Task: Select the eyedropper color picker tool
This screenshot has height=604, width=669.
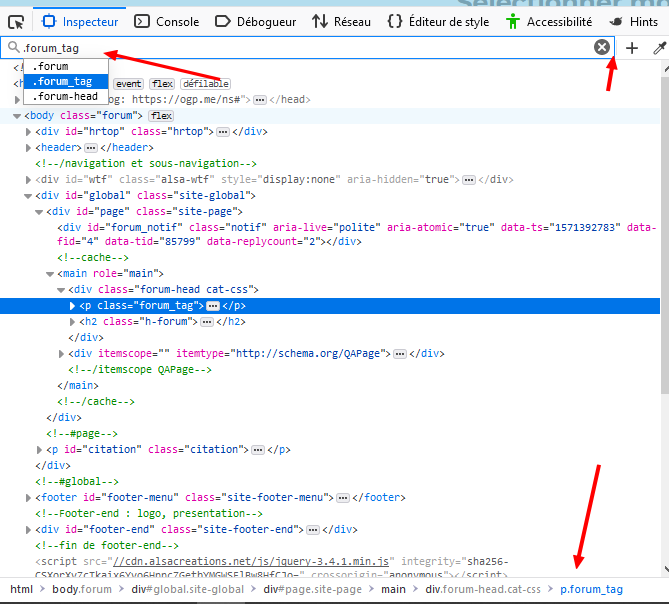Action: coord(660,48)
